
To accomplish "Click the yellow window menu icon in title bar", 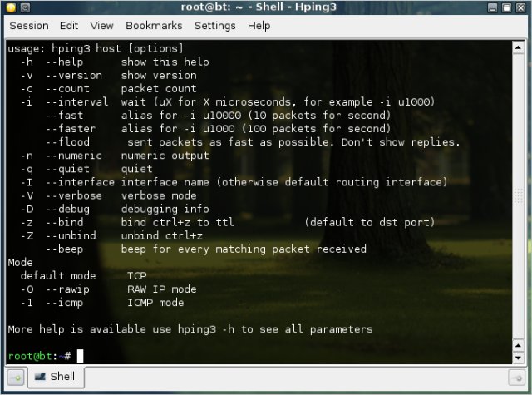I will pyautogui.click(x=11, y=7).
